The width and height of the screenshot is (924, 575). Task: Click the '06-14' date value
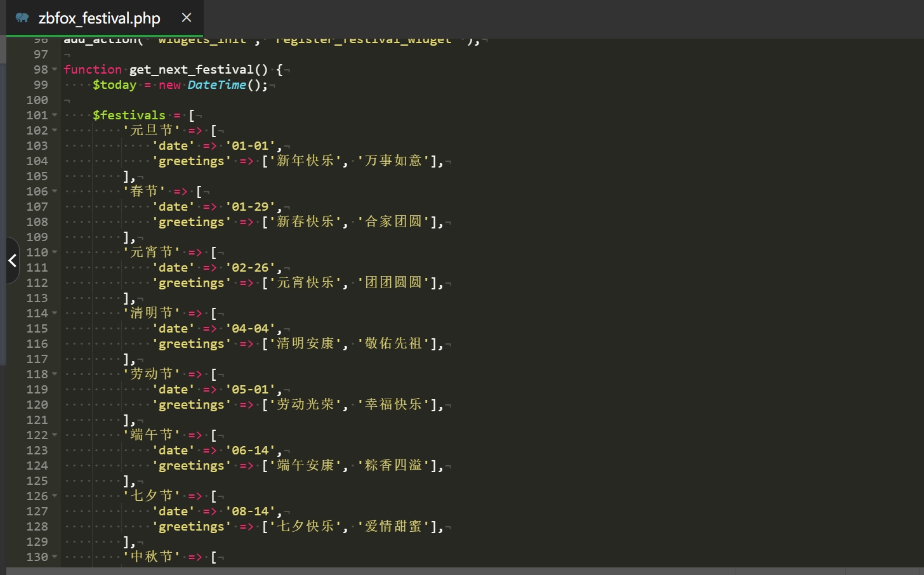click(x=251, y=450)
